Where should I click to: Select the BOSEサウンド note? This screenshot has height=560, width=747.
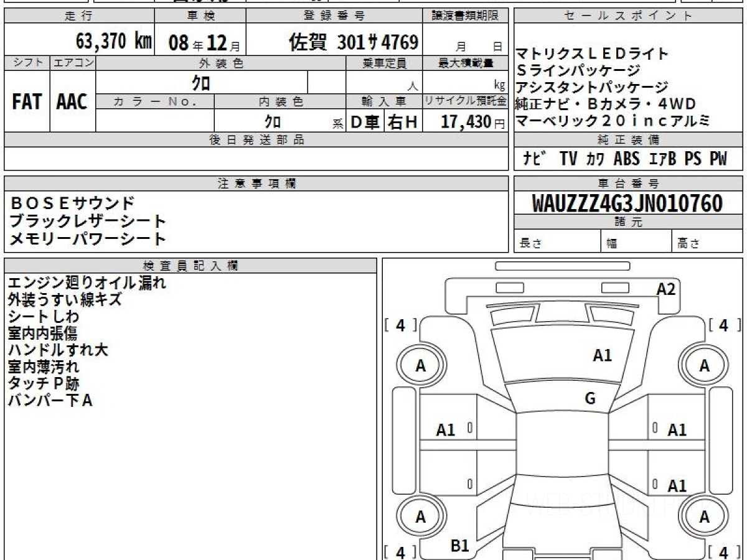[x=72, y=203]
